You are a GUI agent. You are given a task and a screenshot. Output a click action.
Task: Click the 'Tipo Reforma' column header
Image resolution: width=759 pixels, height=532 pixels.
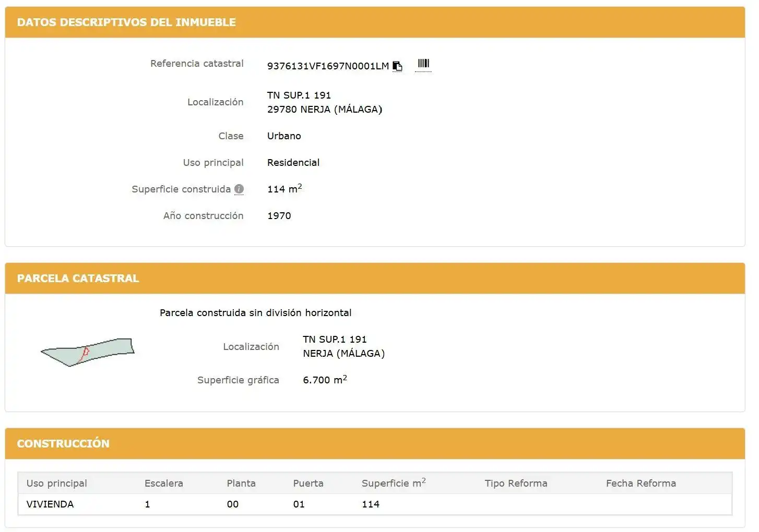click(516, 483)
